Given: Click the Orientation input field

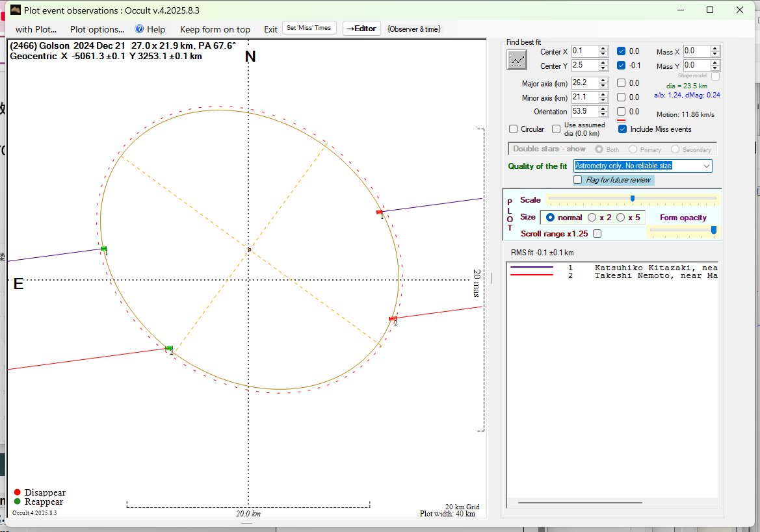Looking at the screenshot, I should point(584,112).
